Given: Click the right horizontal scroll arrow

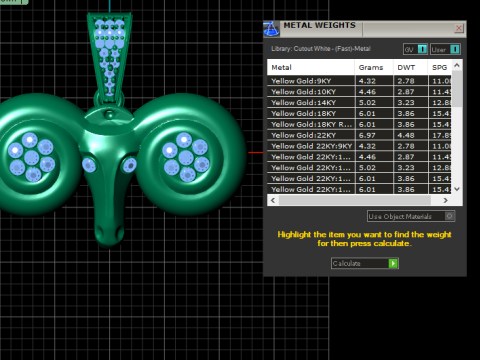Looking at the screenshot, I should pos(446,200).
